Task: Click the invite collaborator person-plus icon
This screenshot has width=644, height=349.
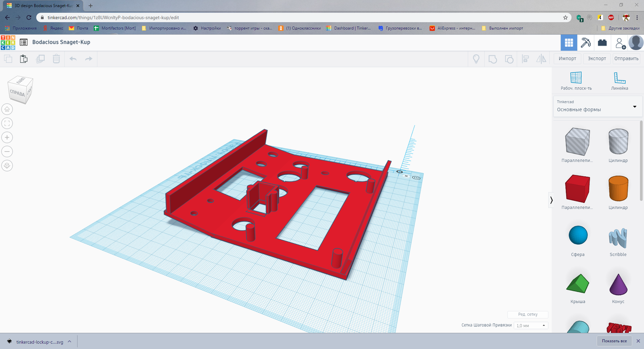Action: [x=620, y=43]
